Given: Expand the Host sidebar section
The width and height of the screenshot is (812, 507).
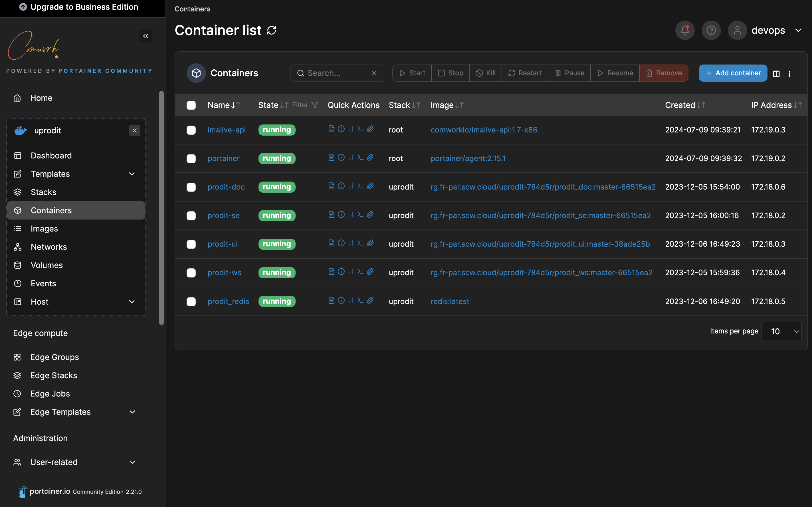Looking at the screenshot, I should click(76, 302).
